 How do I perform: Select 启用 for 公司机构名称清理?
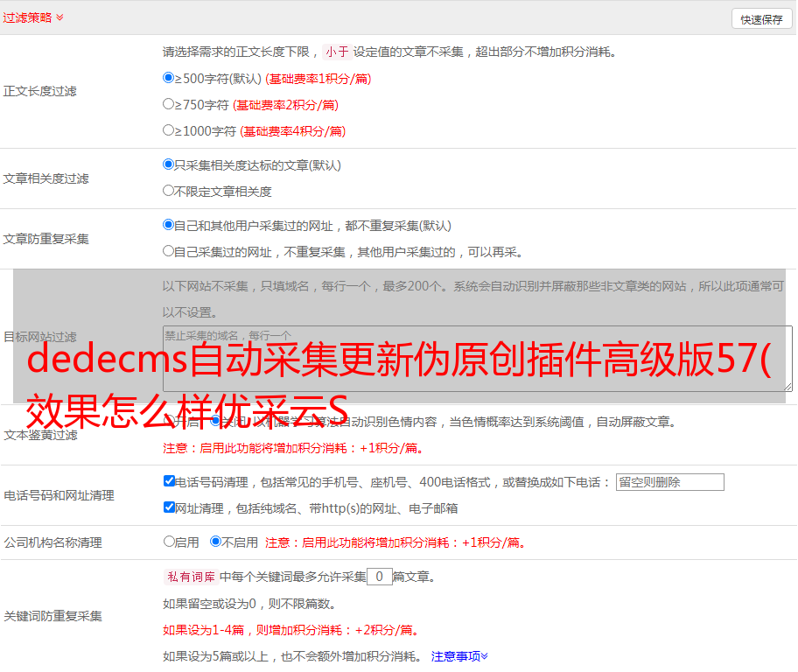coord(169,542)
